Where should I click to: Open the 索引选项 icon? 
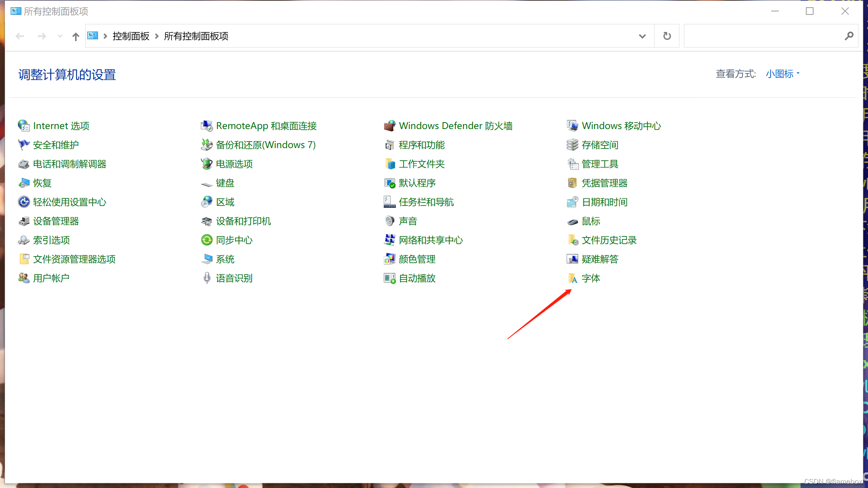(x=24, y=240)
